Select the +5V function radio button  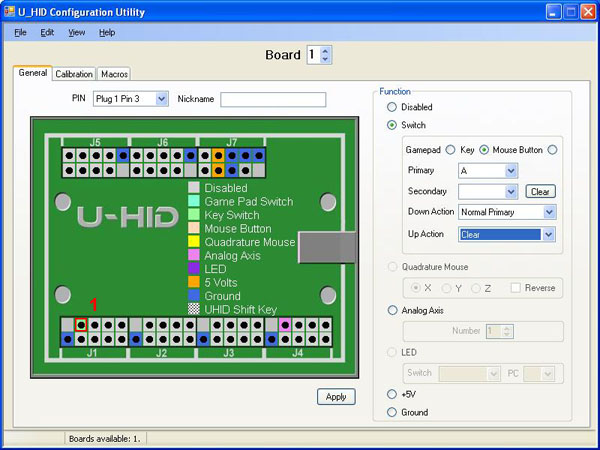[392, 394]
